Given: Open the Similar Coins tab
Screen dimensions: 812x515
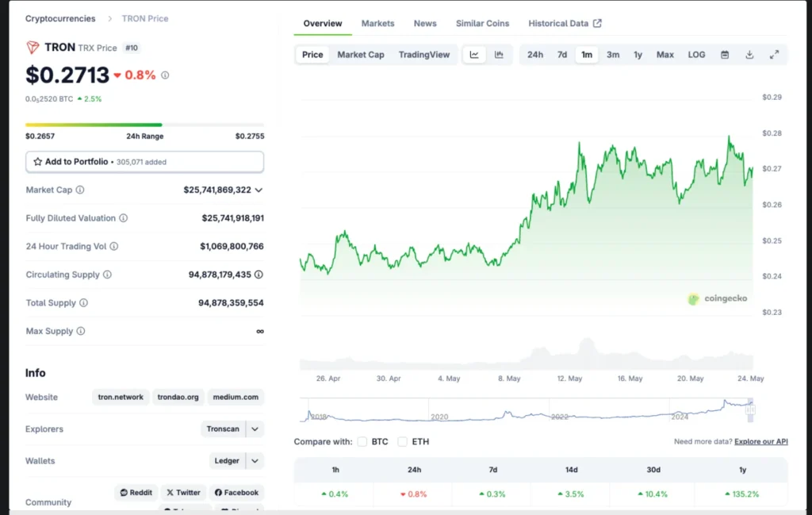Looking at the screenshot, I should [x=482, y=23].
